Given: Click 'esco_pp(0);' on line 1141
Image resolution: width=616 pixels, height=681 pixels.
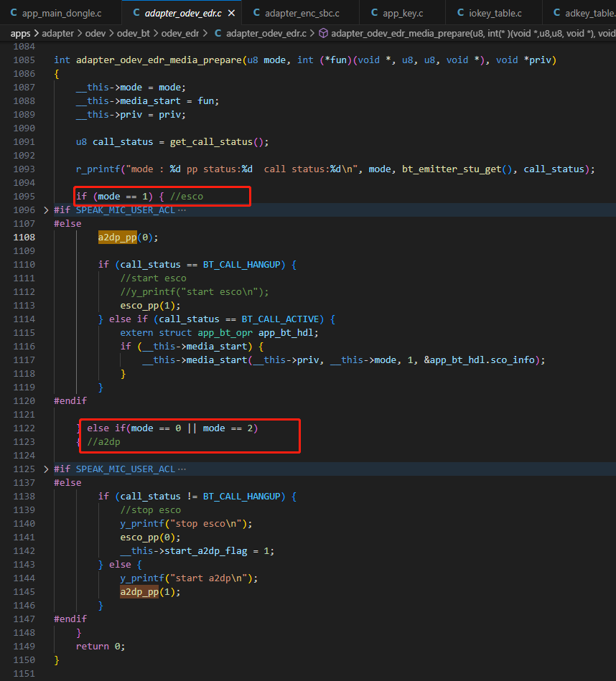Looking at the screenshot, I should (150, 537).
